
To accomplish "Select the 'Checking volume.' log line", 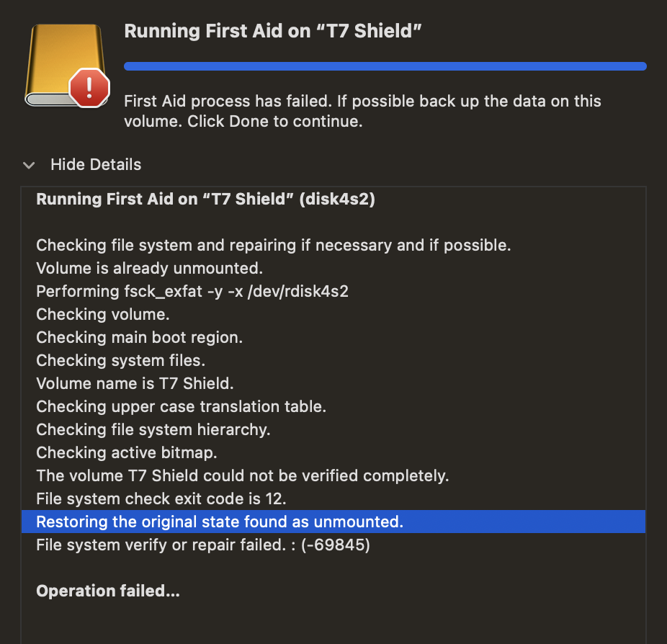I will click(x=103, y=314).
